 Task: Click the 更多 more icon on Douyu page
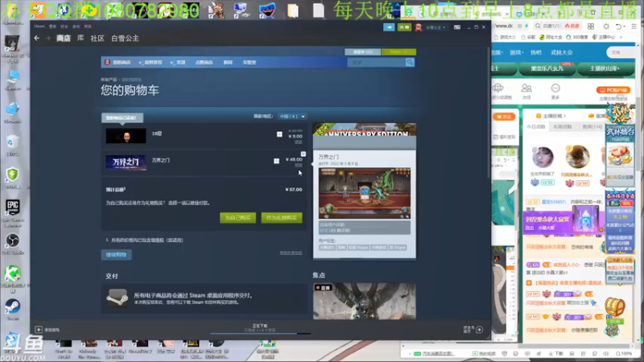(555, 91)
